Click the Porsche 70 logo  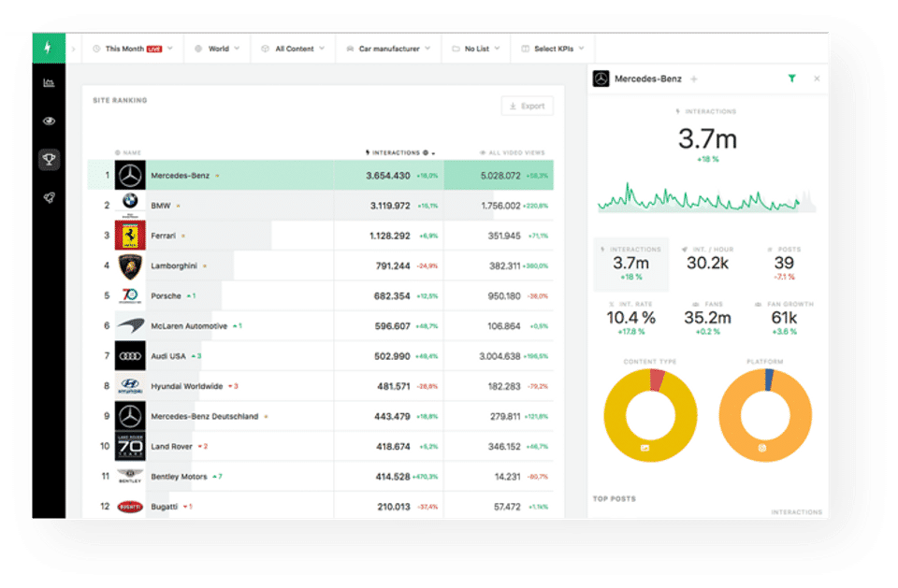point(130,295)
